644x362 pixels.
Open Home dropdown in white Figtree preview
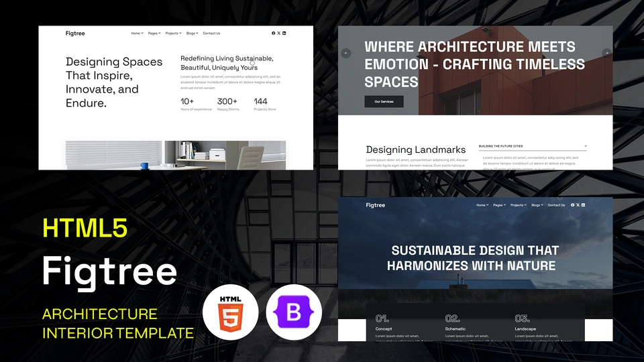[x=137, y=34]
